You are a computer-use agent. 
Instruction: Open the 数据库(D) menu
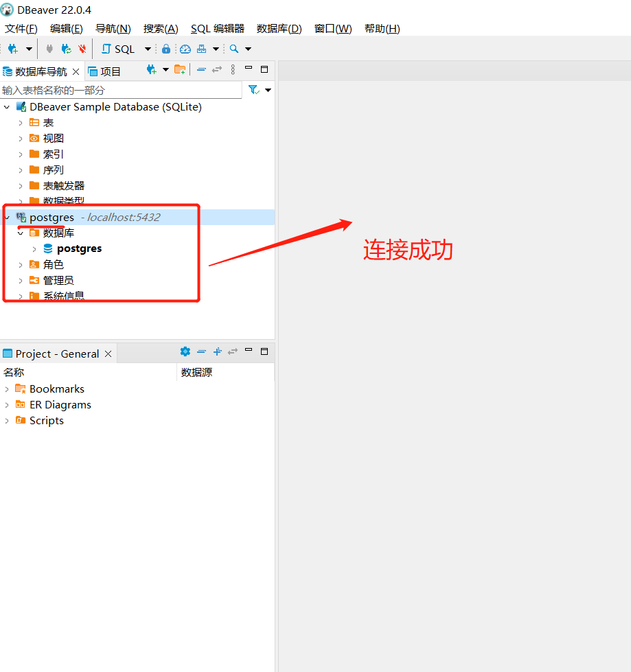point(279,29)
